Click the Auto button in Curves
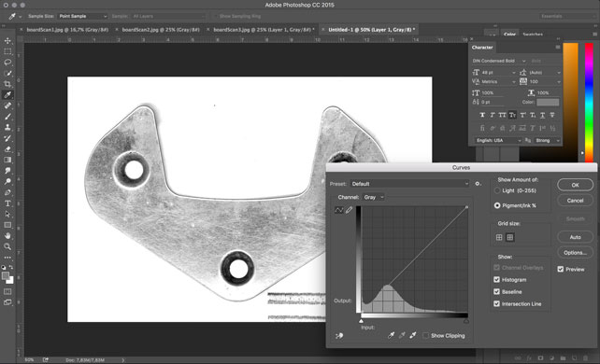Image resolution: width=600 pixels, height=364 pixels. (575, 237)
